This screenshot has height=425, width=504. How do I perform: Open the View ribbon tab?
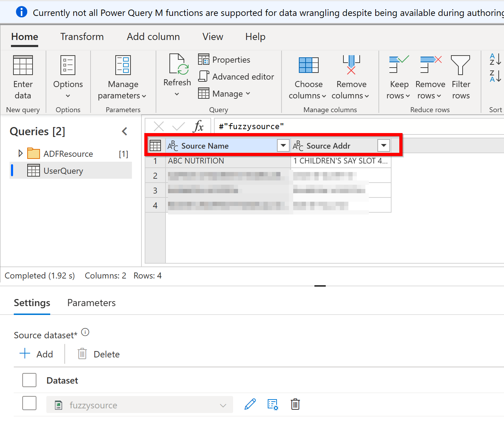[x=213, y=37]
